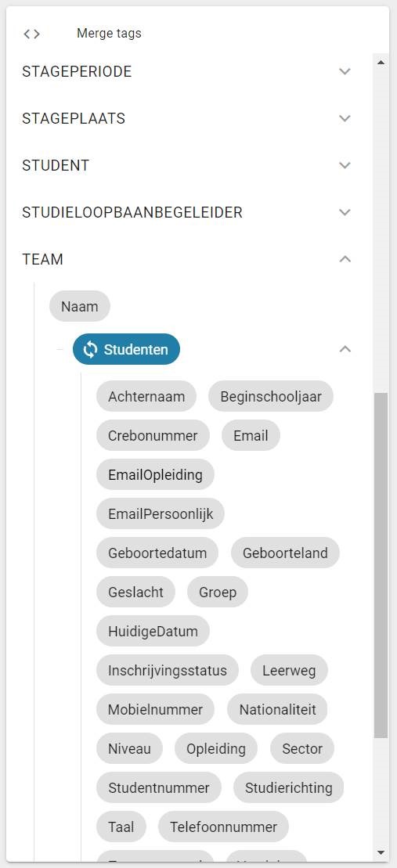Expand the STAGEPLAATS section chevron
This screenshot has width=397, height=868.
pos(345,118)
